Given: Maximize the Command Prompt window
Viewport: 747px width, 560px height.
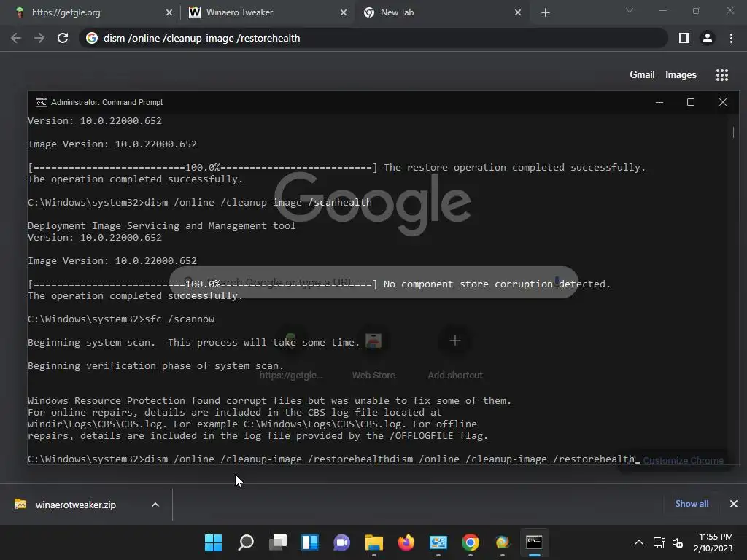Looking at the screenshot, I should coord(691,102).
